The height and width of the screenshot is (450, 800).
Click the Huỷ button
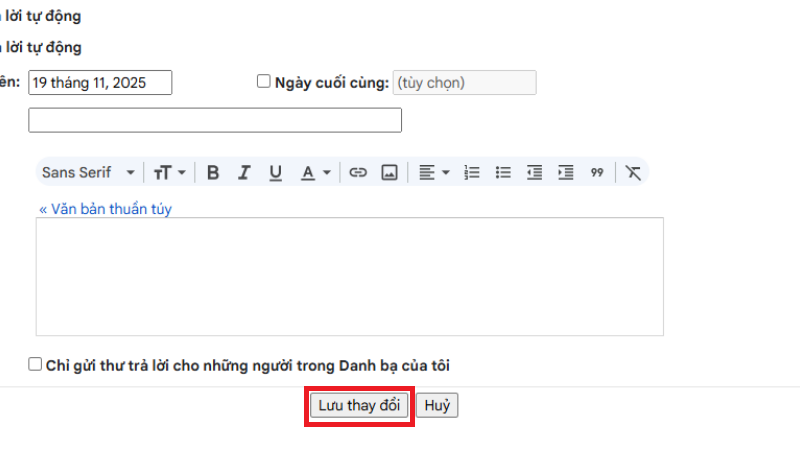tap(437, 406)
